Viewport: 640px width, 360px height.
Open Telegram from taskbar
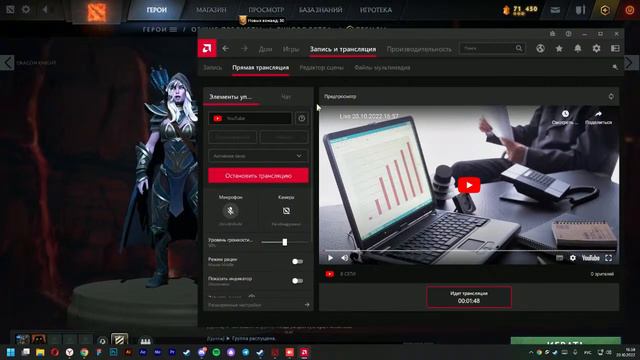point(246,352)
